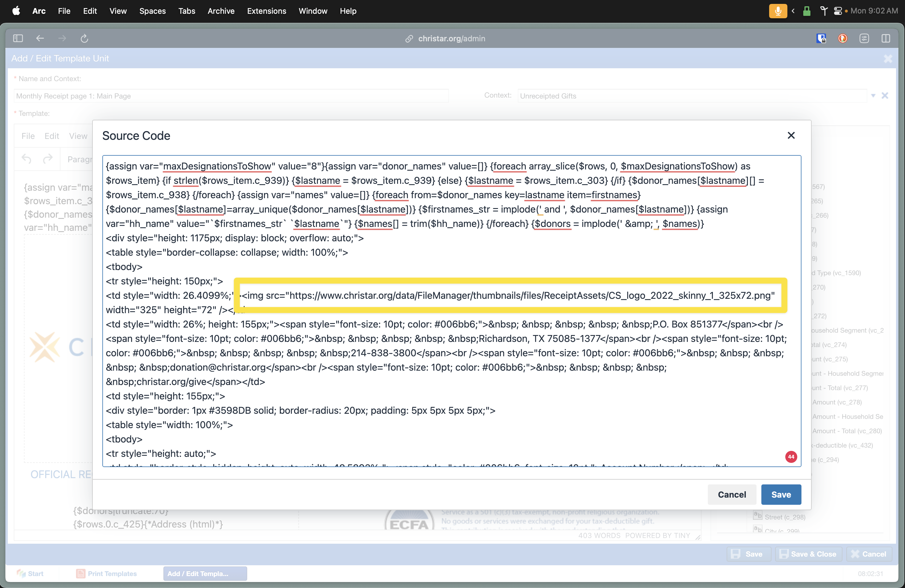Click the Bitwarden shield extension icon

[821, 38]
